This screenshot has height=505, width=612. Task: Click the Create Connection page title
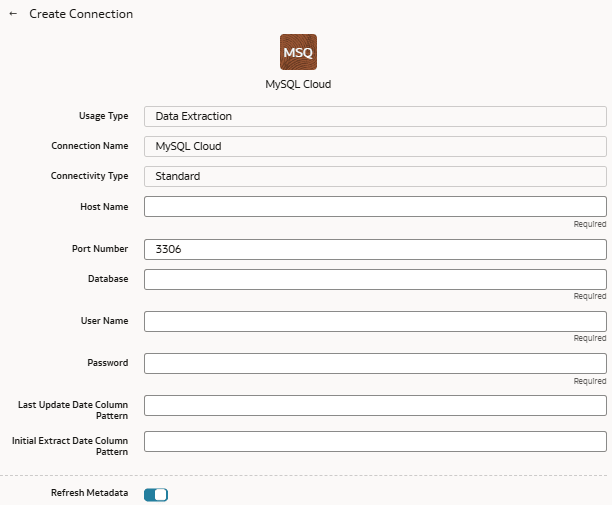coord(81,14)
